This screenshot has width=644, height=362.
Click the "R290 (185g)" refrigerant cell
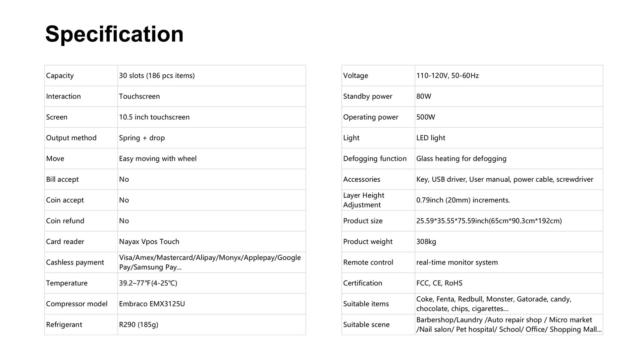click(139, 325)
